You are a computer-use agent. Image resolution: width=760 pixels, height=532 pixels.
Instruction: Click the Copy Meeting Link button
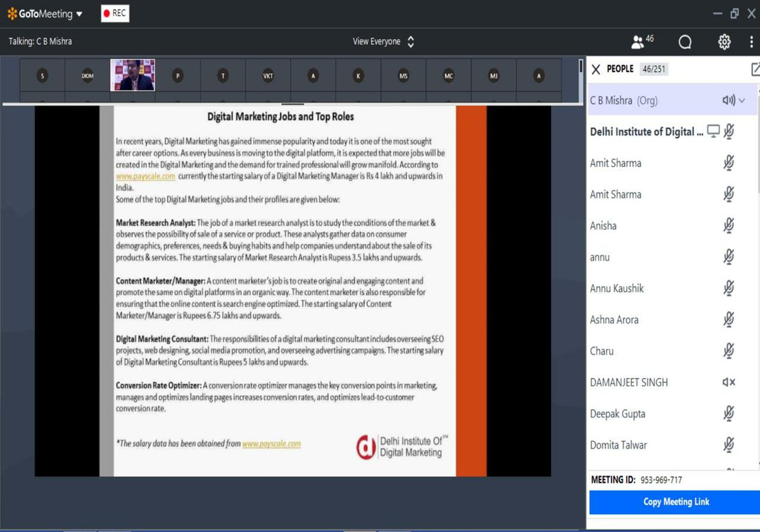[675, 502]
